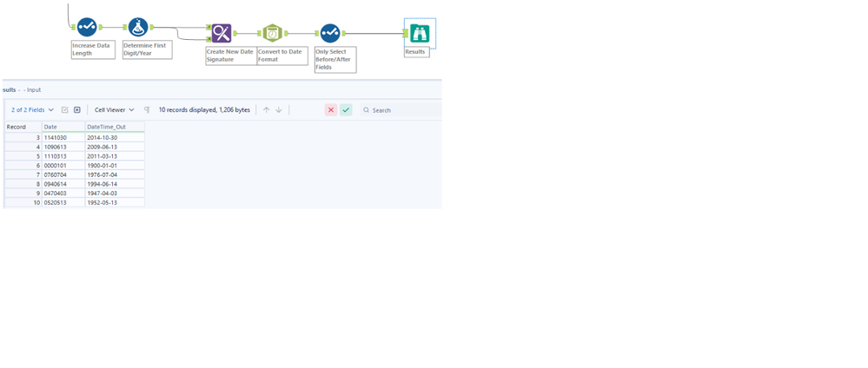Open the 2 of 2 Fields dropdown
The height and width of the screenshot is (368, 868).
[x=33, y=110]
